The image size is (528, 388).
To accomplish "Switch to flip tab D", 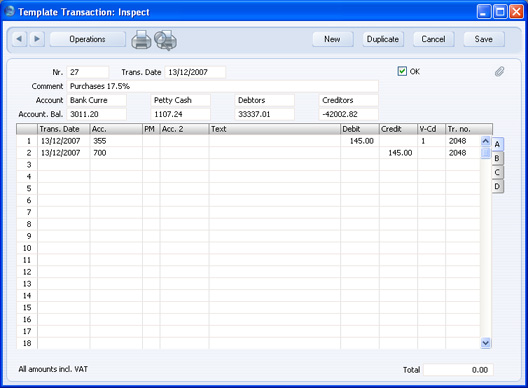I will coord(497,186).
